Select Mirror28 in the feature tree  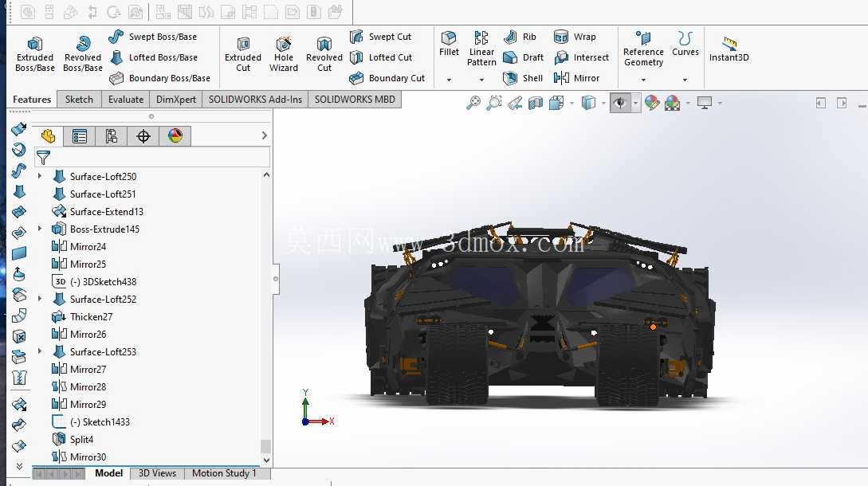point(88,387)
